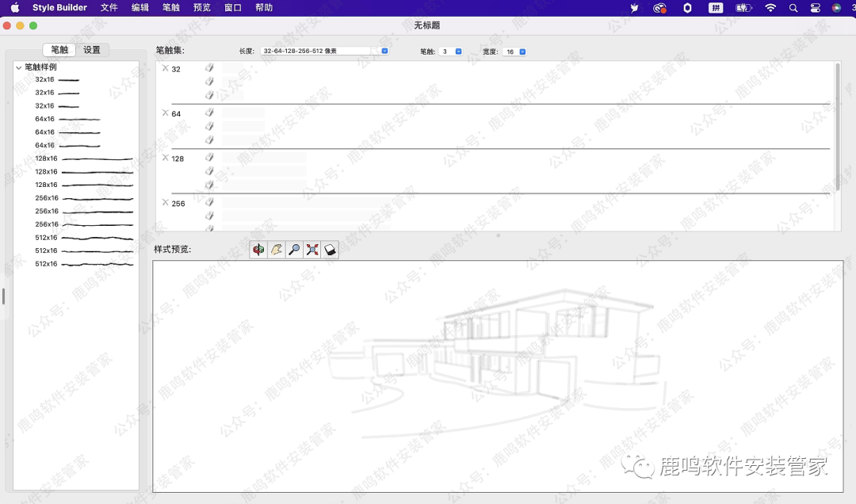Select the first 512x16 stroke sample
Screen dimensions: 856x504
coord(85,238)
